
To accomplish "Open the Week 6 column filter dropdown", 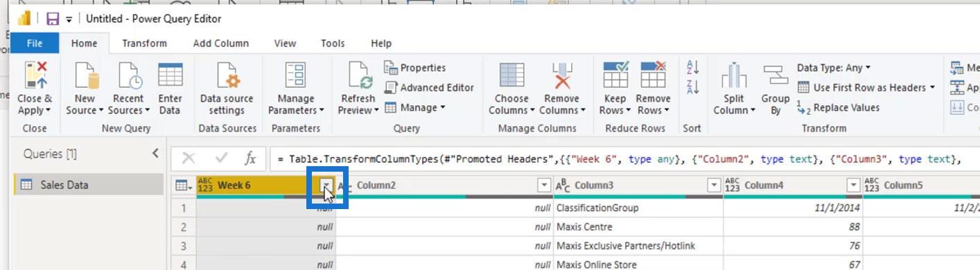I will [x=326, y=185].
